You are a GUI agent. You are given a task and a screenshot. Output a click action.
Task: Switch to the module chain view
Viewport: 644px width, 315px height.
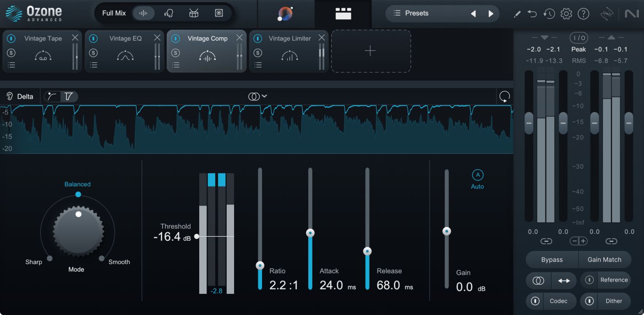click(343, 14)
